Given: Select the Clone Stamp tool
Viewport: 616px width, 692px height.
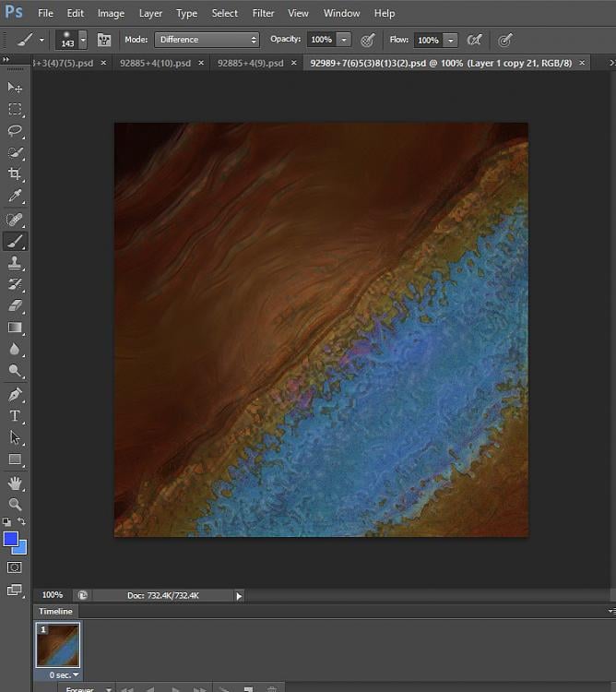Looking at the screenshot, I should 15,263.
